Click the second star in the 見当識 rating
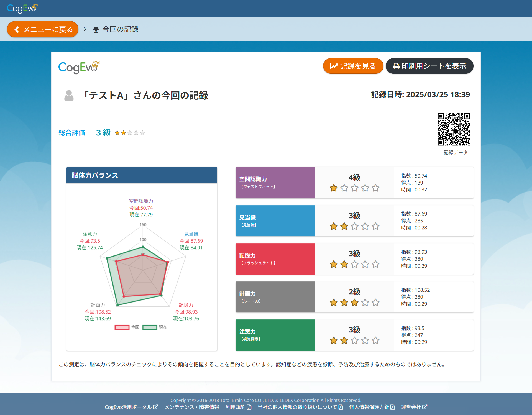The height and width of the screenshot is (415, 532). (x=344, y=226)
